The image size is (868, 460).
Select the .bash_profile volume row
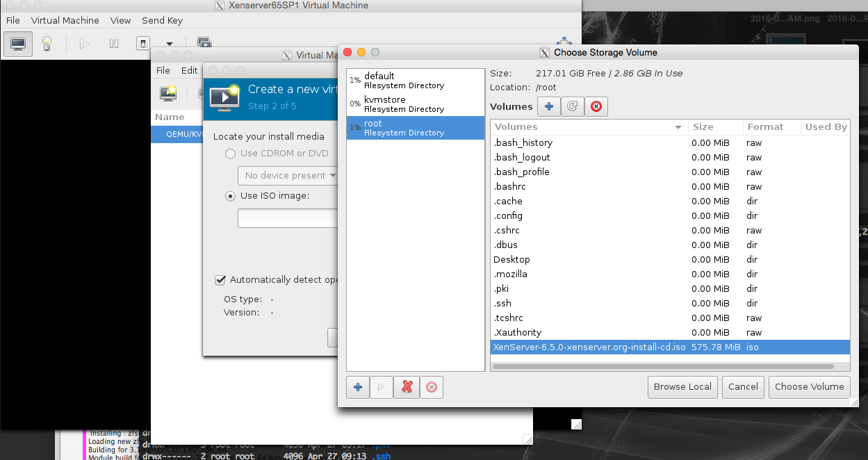click(x=670, y=172)
